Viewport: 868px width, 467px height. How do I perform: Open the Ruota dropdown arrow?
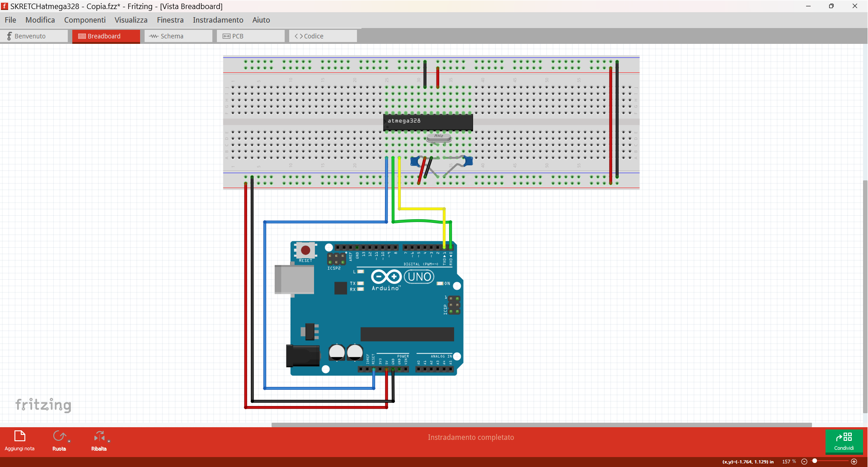coord(69,441)
